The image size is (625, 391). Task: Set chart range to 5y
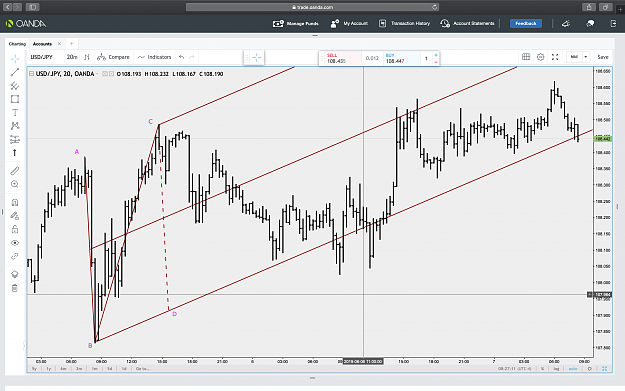pyautogui.click(x=34, y=369)
